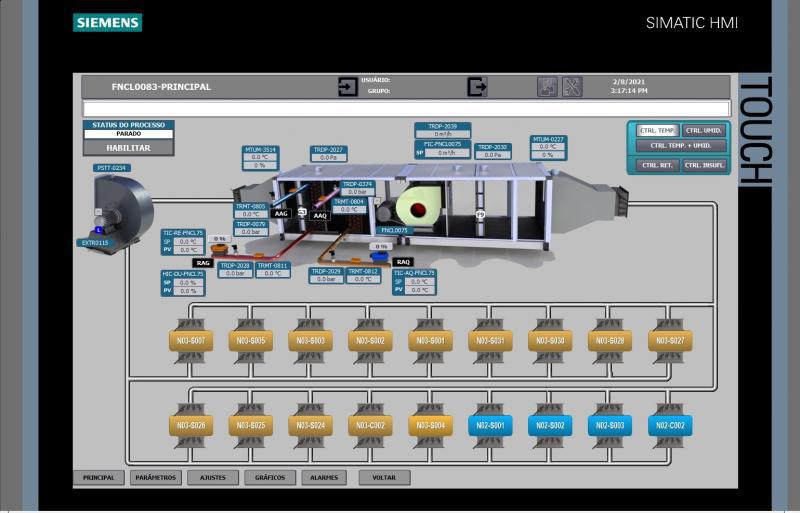Click the logout exit icon
800x513 pixels.
[477, 87]
